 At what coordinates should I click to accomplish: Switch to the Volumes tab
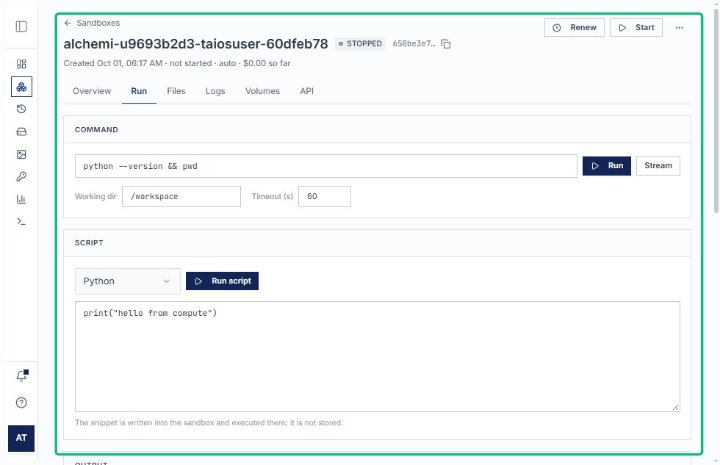(262, 91)
